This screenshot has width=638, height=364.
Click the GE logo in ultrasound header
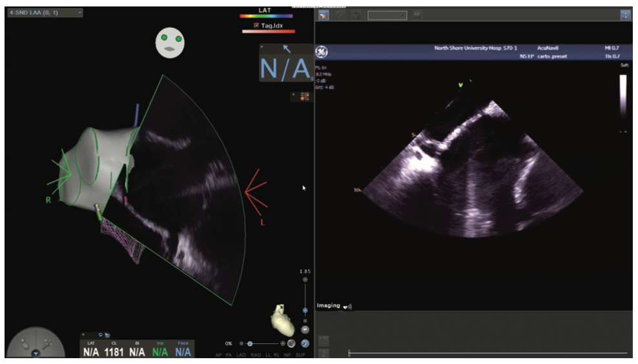point(322,52)
